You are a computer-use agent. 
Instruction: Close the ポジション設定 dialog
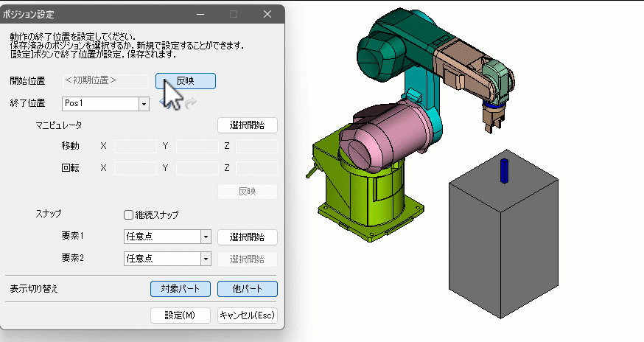click(268, 14)
